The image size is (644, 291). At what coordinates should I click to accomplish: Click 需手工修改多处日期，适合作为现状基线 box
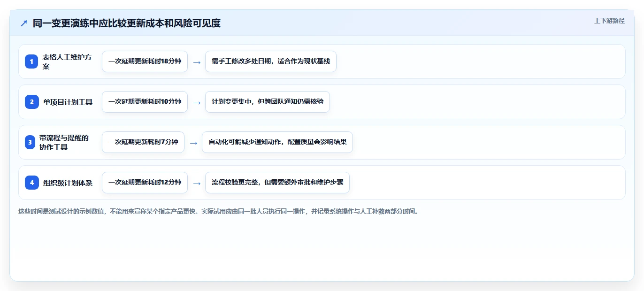271,61
